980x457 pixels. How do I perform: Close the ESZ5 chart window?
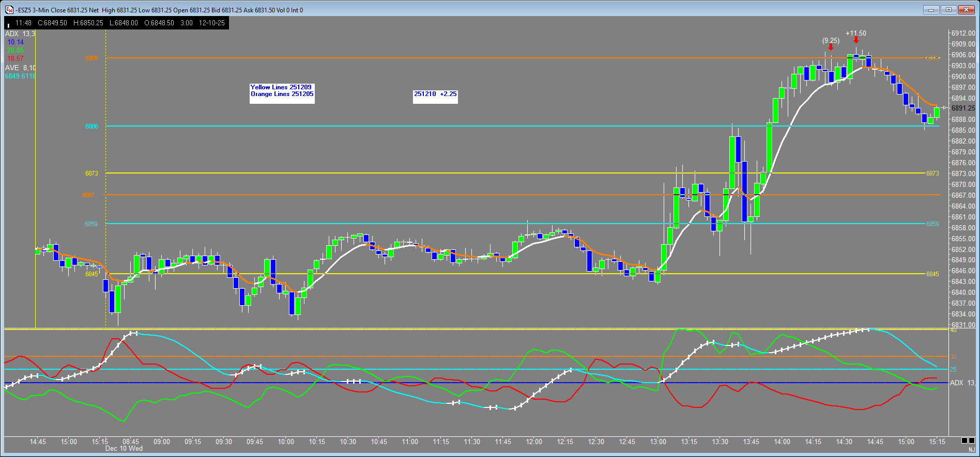click(x=966, y=10)
